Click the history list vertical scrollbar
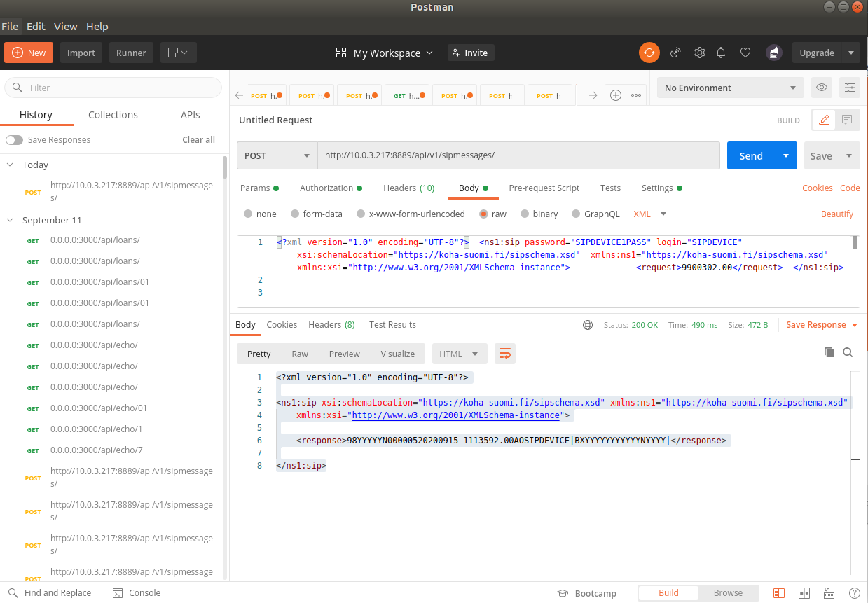The width and height of the screenshot is (868, 603). (225, 168)
